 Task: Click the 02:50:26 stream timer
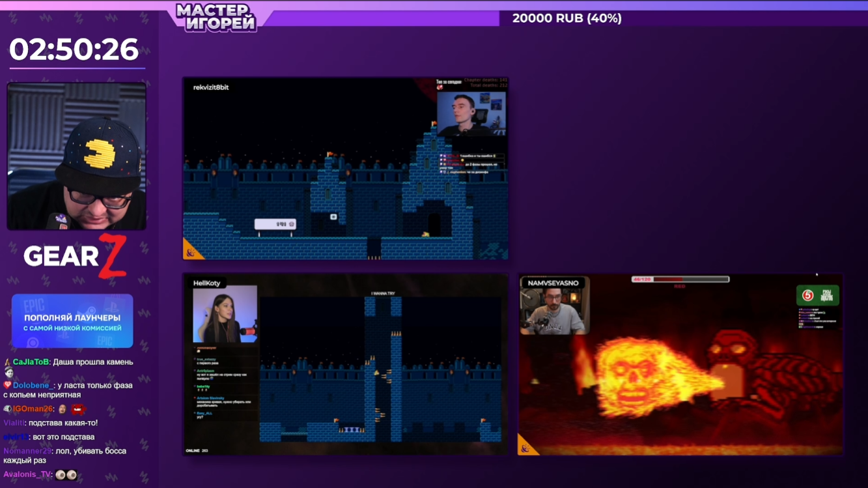74,50
